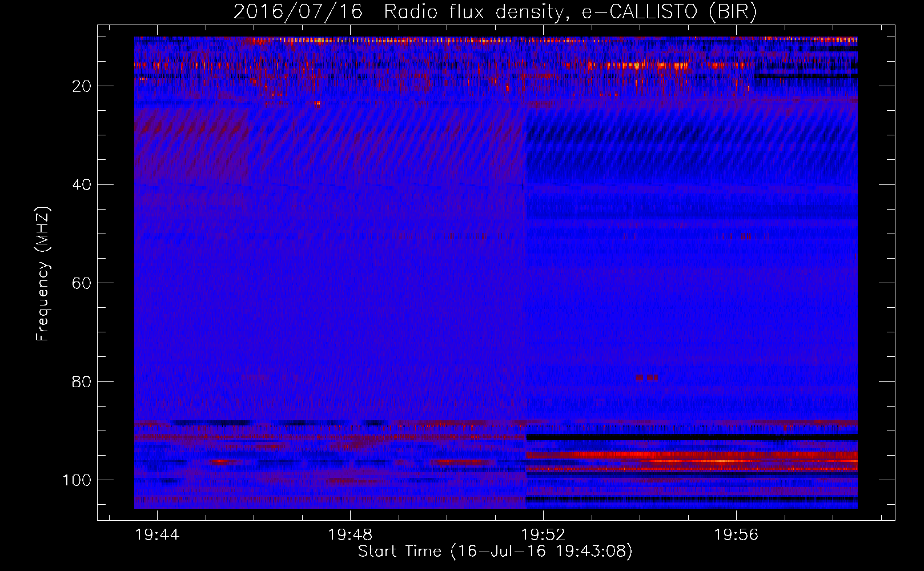Click the 'Frequency (MHZ)' y-axis label
This screenshot has height=571, width=924.
tap(43, 274)
